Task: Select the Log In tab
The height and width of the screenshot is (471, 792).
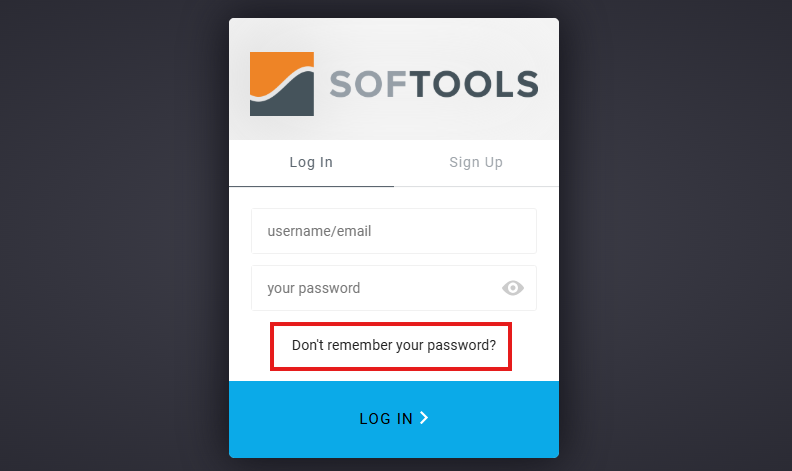Action: [x=311, y=163]
